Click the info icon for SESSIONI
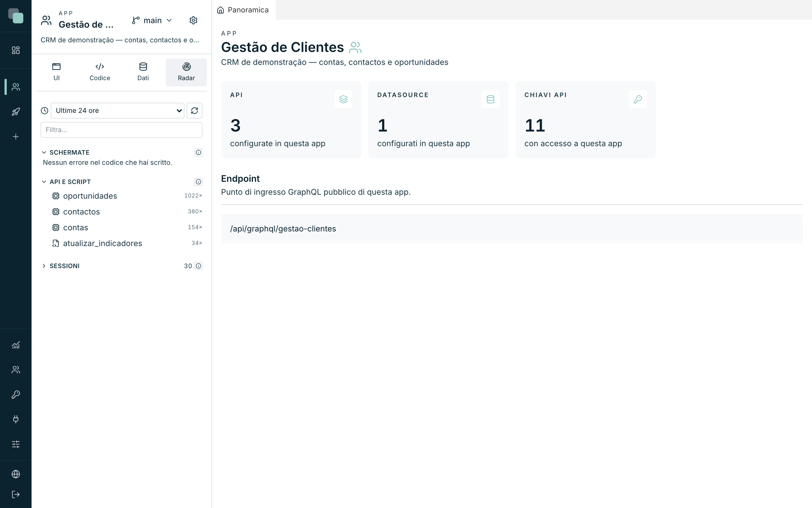The image size is (812, 508). pyautogui.click(x=199, y=266)
